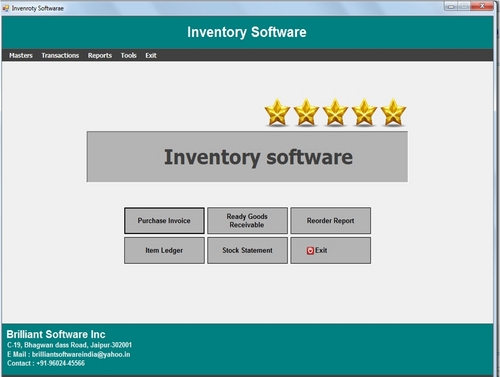Click the large gray Exit button
Image resolution: width=500 pixels, height=377 pixels.
(x=330, y=250)
